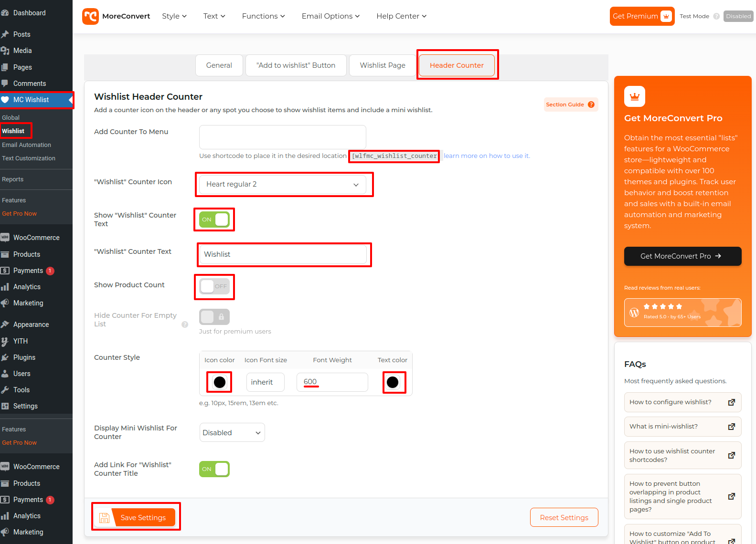Click the crown icon on Get Premium button

coord(666,16)
